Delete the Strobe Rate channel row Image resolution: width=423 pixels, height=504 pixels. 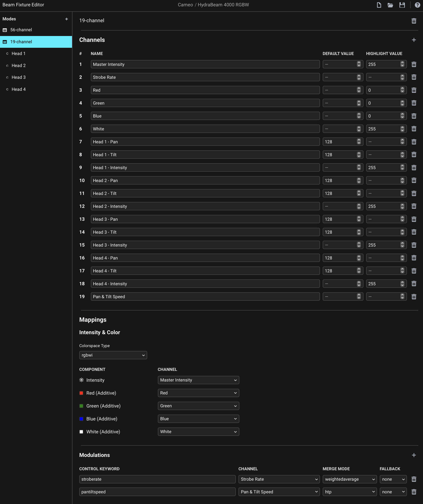point(414,77)
